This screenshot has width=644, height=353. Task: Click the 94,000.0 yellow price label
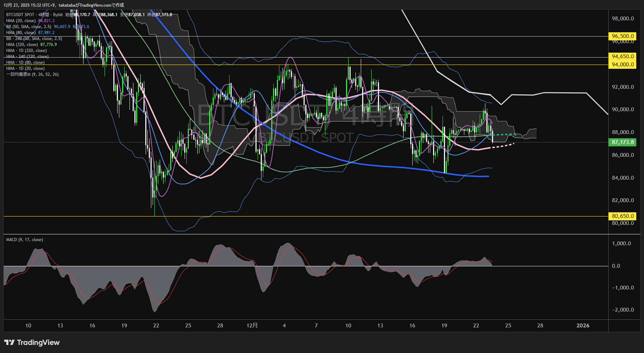click(623, 65)
